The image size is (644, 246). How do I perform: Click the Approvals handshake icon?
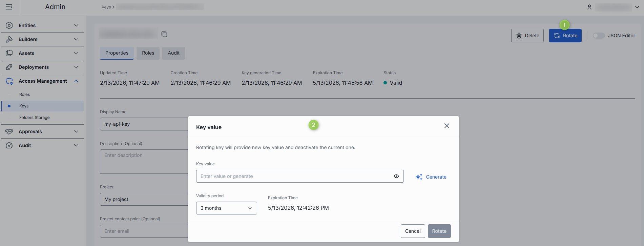click(x=9, y=131)
